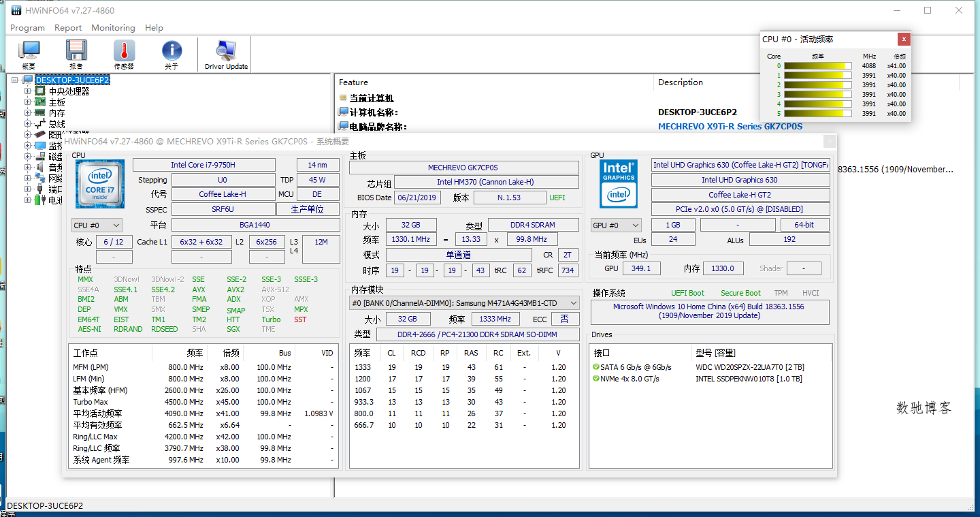
Task: Select the 中央处理器 CPU chip icon in tree
Action: (x=40, y=91)
